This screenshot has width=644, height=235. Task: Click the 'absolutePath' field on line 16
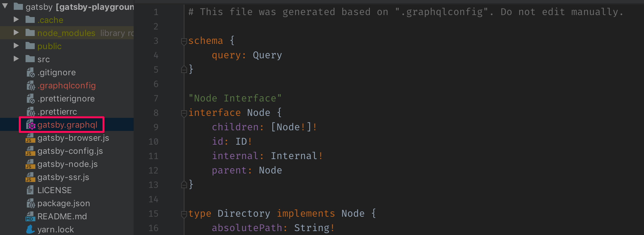(247, 228)
